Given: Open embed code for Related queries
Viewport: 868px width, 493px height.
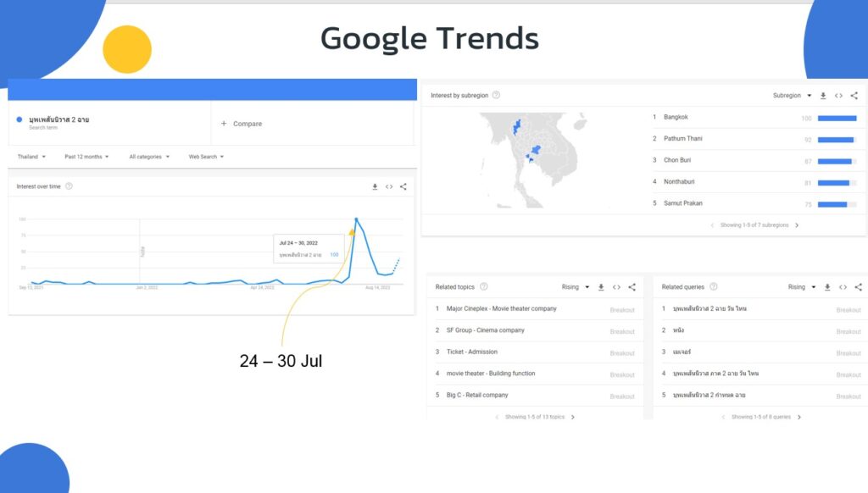Looking at the screenshot, I should (x=843, y=287).
